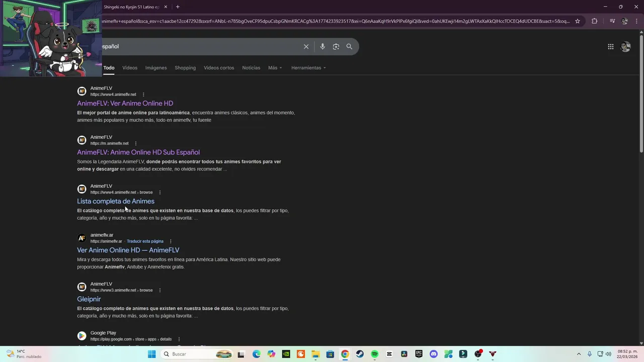
Task: Click 'https://www4.animeflv.net' URL under first result
Action: pos(113,95)
